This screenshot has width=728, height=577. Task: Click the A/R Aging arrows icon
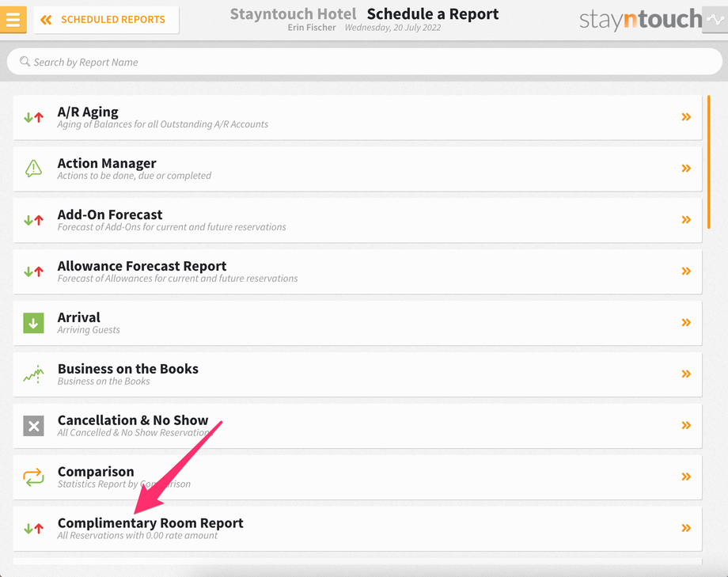33,117
